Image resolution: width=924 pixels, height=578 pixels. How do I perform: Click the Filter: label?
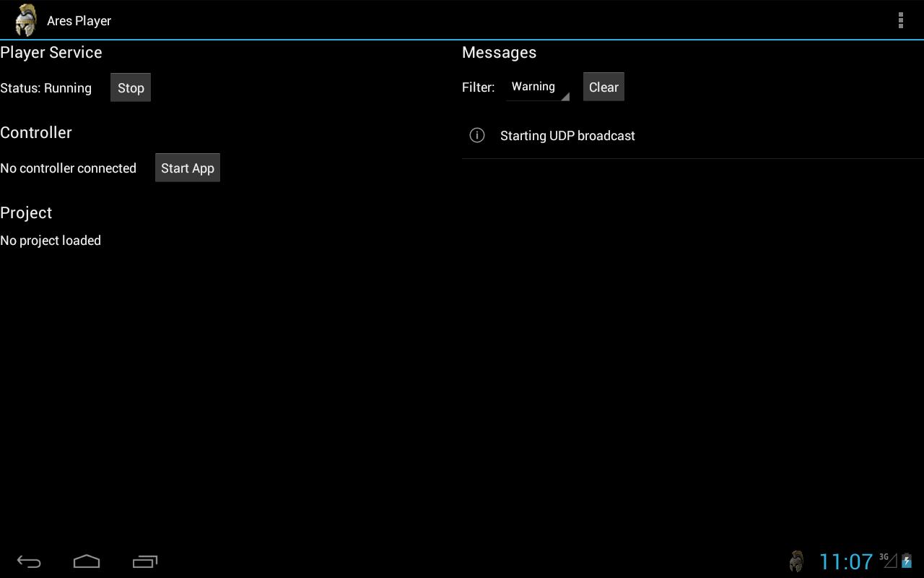coord(479,87)
